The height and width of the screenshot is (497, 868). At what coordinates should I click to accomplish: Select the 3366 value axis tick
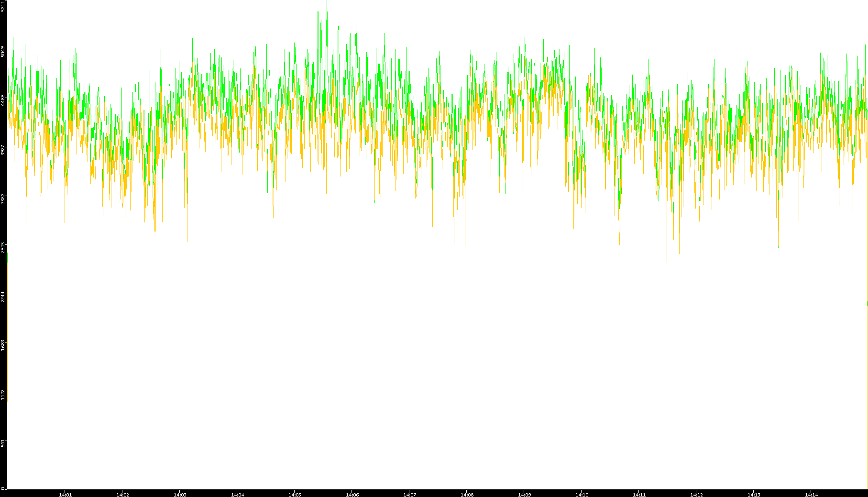coord(3,198)
